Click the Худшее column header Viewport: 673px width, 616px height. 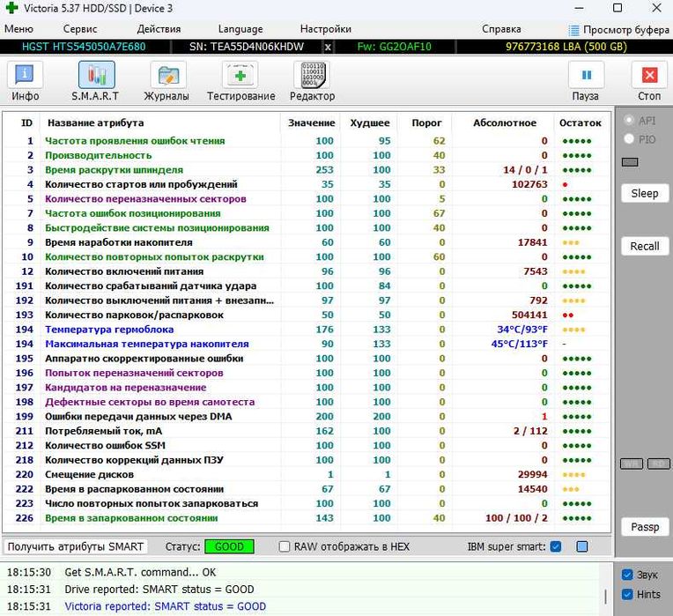[x=370, y=122]
